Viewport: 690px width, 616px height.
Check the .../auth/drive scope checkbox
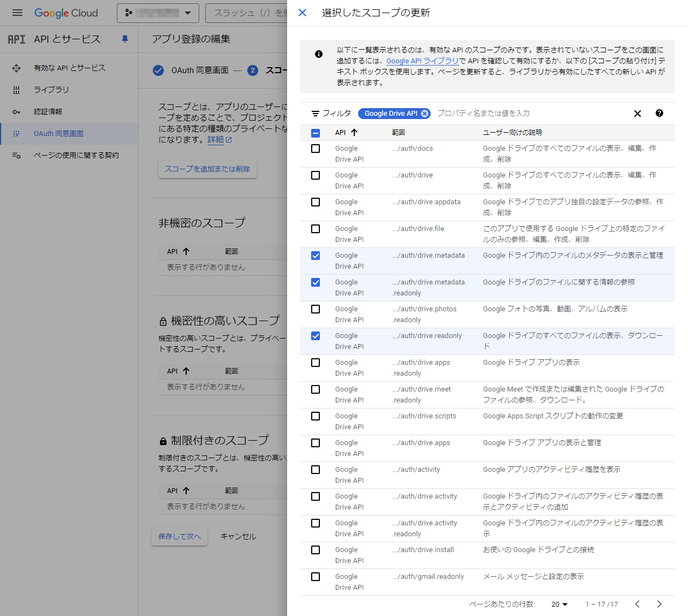pyautogui.click(x=316, y=175)
